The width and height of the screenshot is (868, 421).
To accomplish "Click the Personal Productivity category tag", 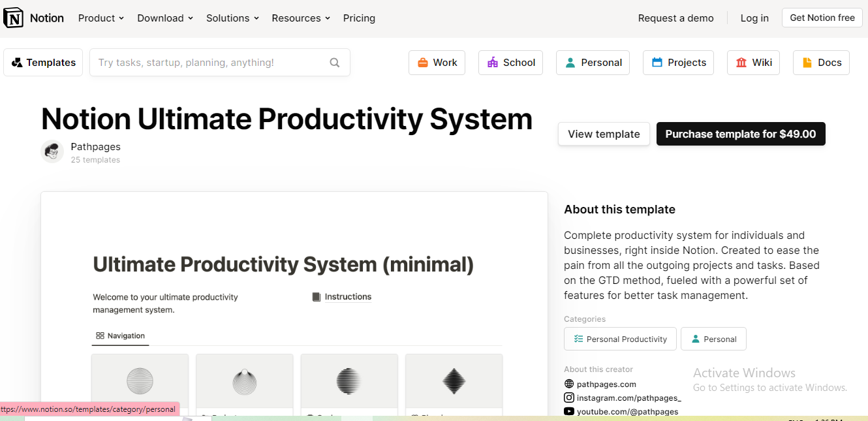I will pos(620,339).
